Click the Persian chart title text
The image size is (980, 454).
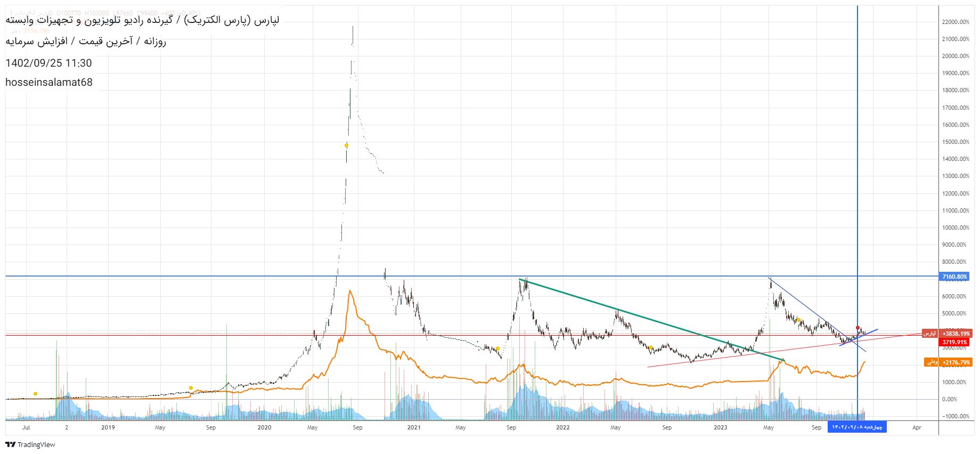click(x=142, y=20)
